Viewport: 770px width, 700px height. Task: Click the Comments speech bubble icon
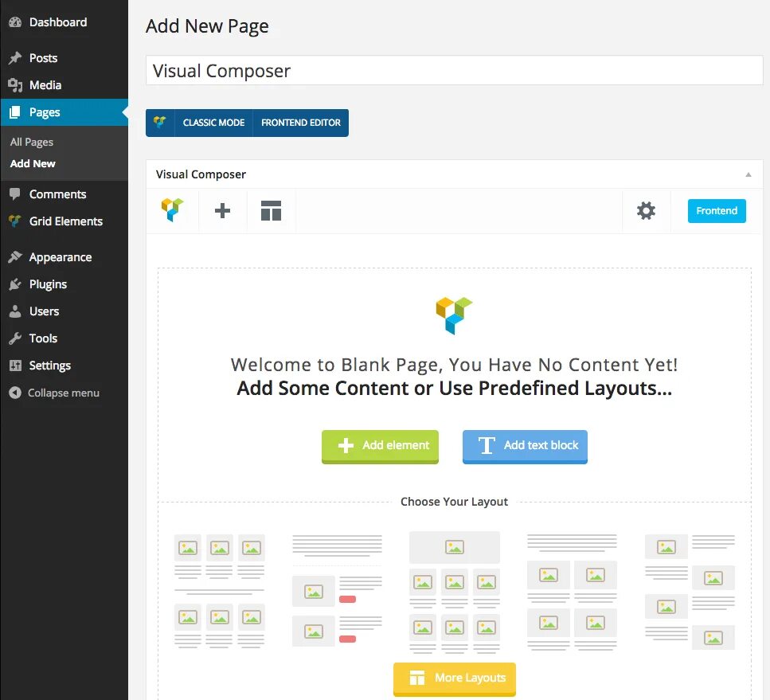click(x=15, y=194)
